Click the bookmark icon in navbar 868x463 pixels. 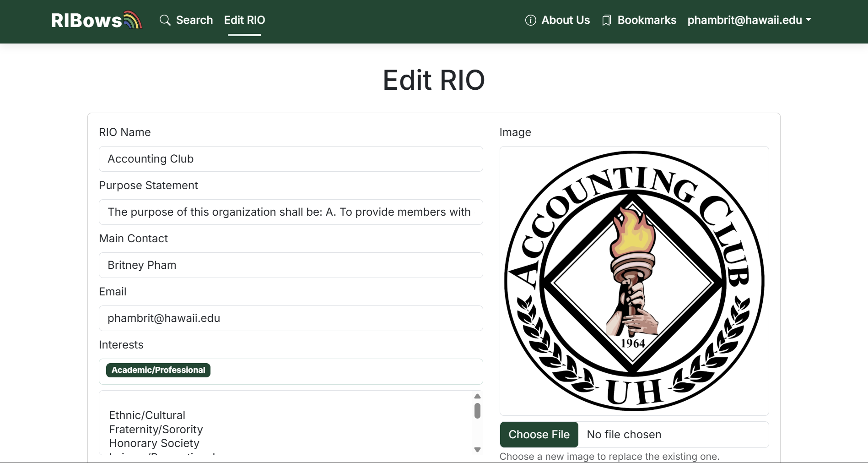click(x=606, y=20)
